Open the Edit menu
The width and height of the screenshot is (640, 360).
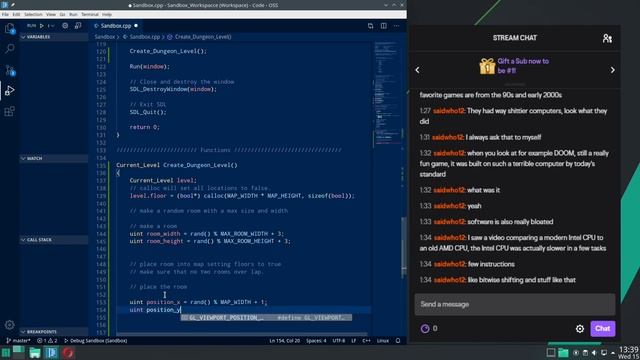coord(16,14)
